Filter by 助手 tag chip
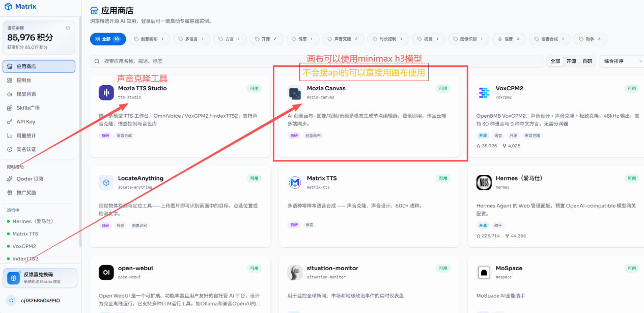Viewport: 644px width, 313px height. coord(591,39)
